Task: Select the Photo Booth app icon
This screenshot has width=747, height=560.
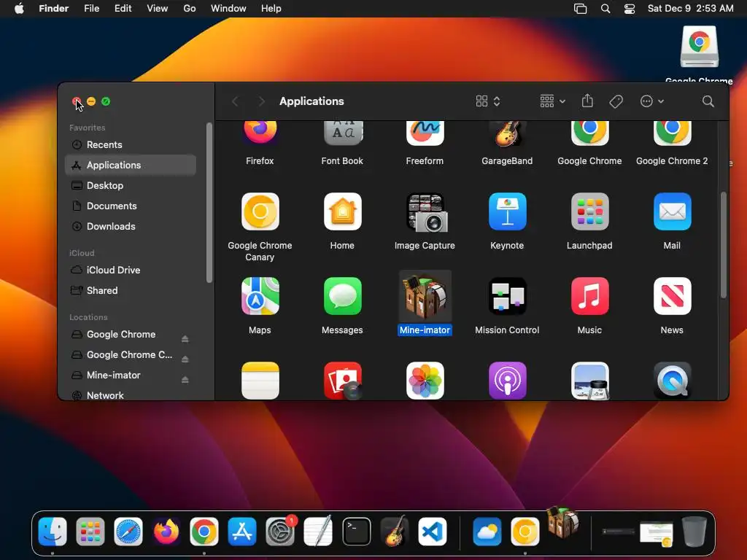Action: [x=343, y=381]
